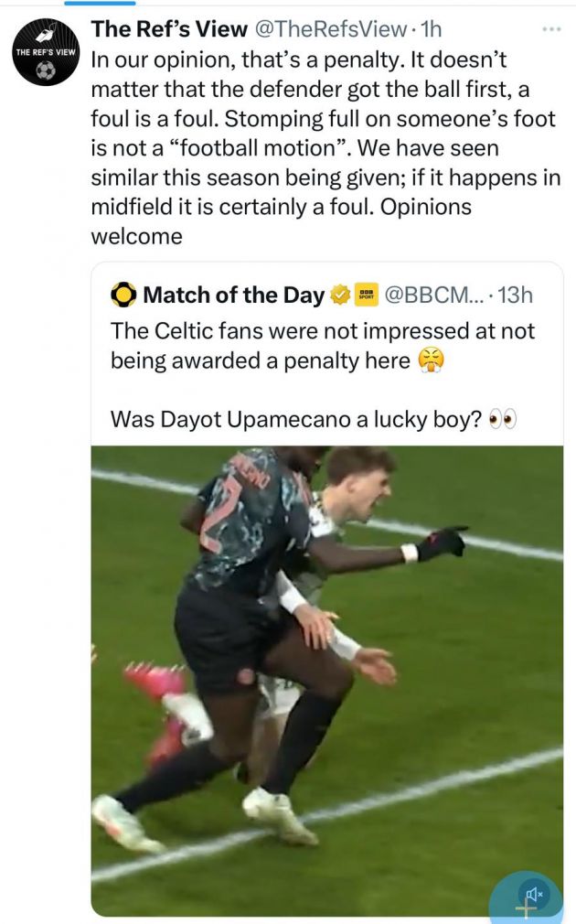Click the BBC Sport affiliate badge

click(x=366, y=295)
